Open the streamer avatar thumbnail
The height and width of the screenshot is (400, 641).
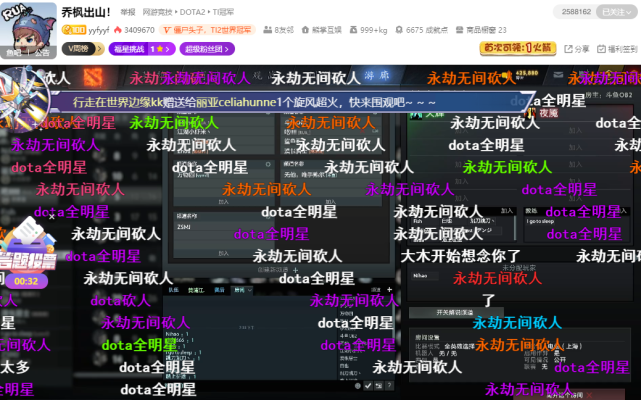click(28, 30)
